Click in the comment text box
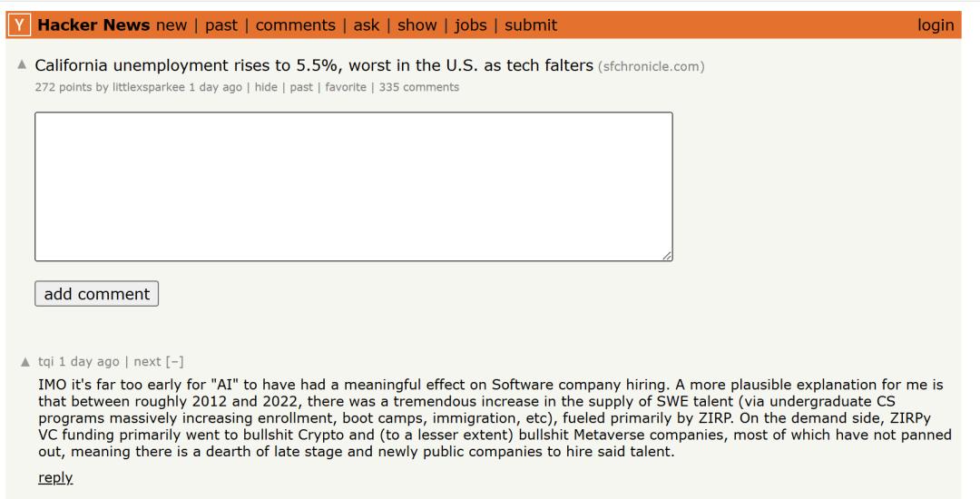 point(354,187)
